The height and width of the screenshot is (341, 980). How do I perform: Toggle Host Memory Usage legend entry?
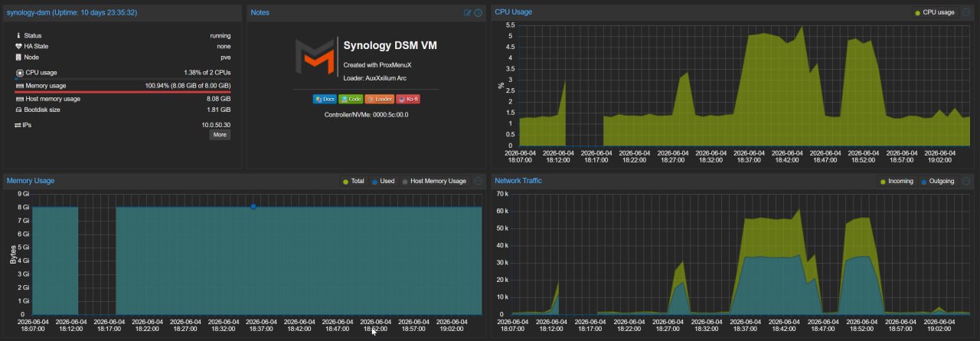pos(433,181)
